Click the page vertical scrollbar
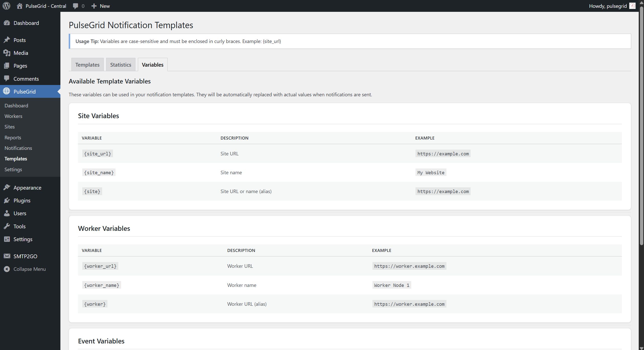Viewport: 644px width, 350px height. 641,126
